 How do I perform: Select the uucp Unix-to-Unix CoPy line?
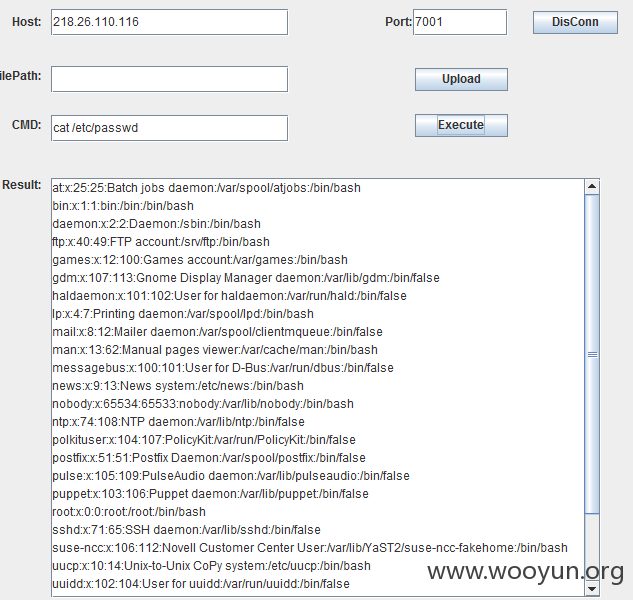(211, 566)
